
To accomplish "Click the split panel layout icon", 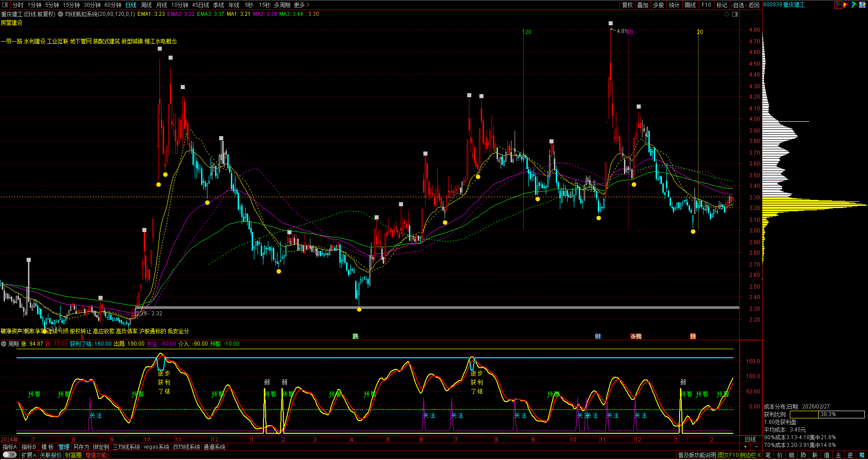I will 735,14.
